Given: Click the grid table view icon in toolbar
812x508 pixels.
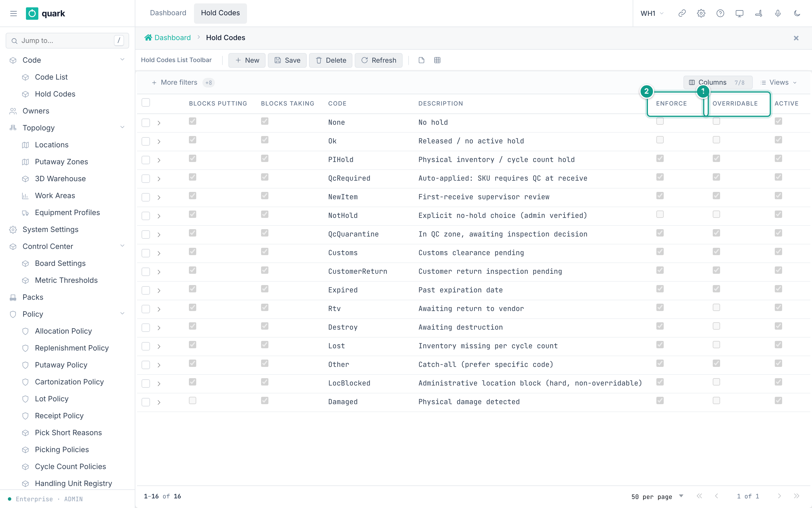Looking at the screenshot, I should pyautogui.click(x=437, y=60).
